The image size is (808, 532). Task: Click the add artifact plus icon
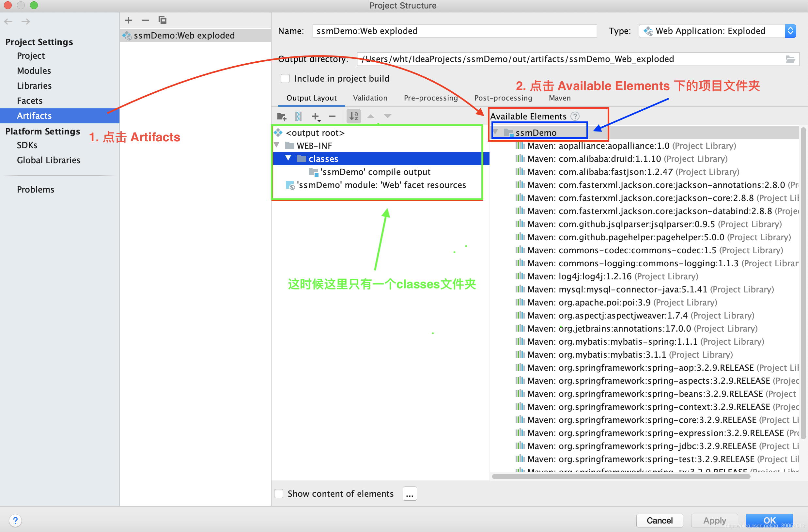point(128,20)
